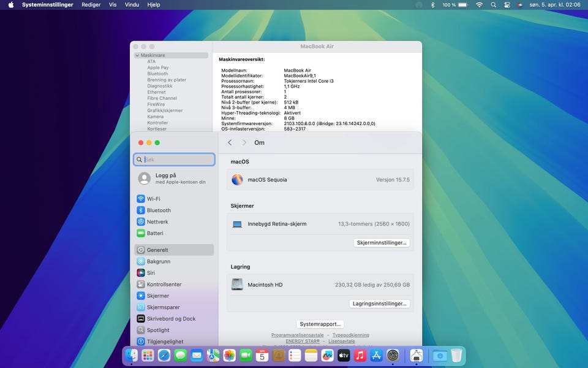Open Finder from the Dock

(x=132, y=355)
